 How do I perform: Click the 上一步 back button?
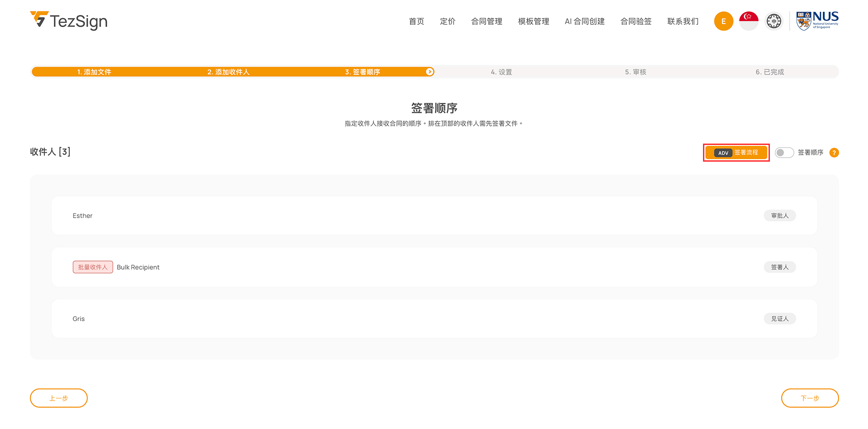pyautogui.click(x=59, y=398)
